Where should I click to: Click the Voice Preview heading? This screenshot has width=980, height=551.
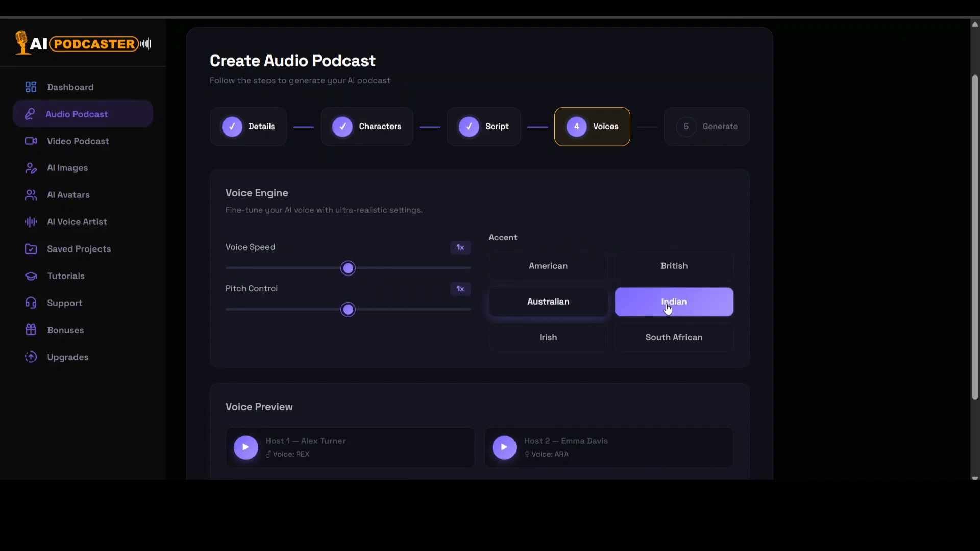click(259, 407)
